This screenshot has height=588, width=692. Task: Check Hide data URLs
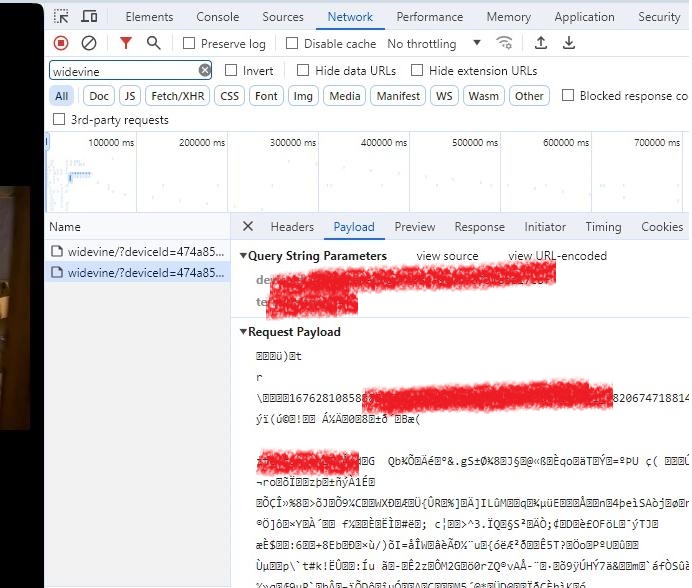tap(303, 70)
